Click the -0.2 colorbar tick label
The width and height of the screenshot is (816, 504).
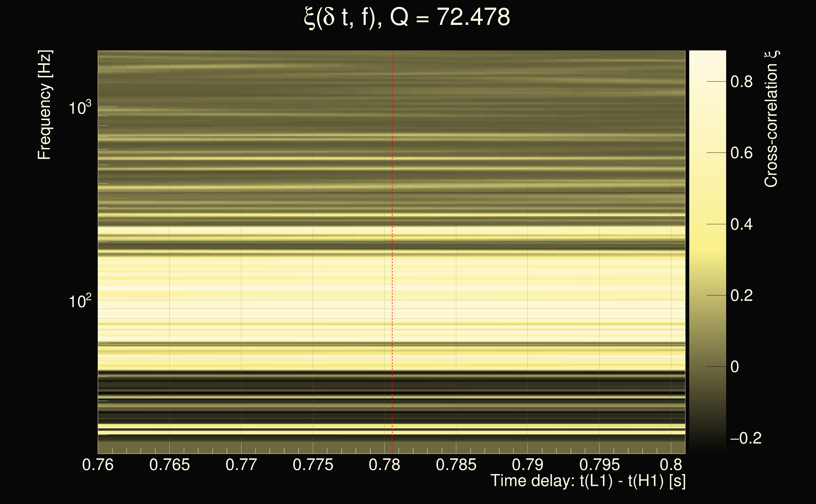pos(746,438)
